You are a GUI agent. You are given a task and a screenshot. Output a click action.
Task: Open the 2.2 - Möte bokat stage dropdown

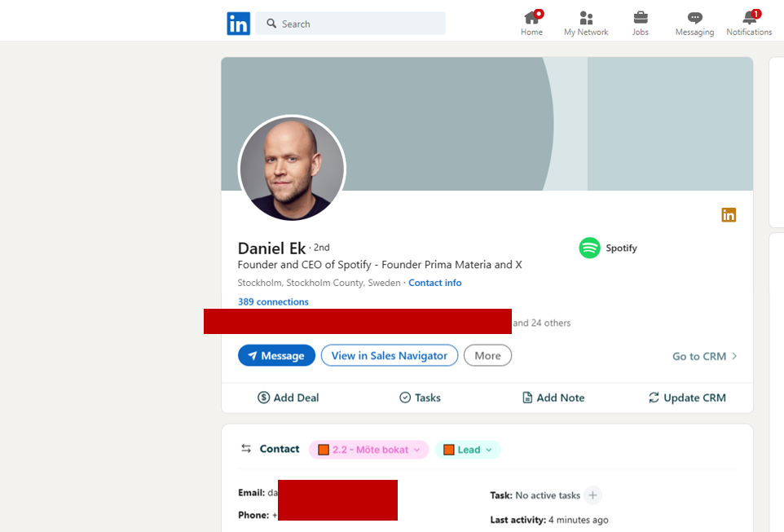point(369,450)
